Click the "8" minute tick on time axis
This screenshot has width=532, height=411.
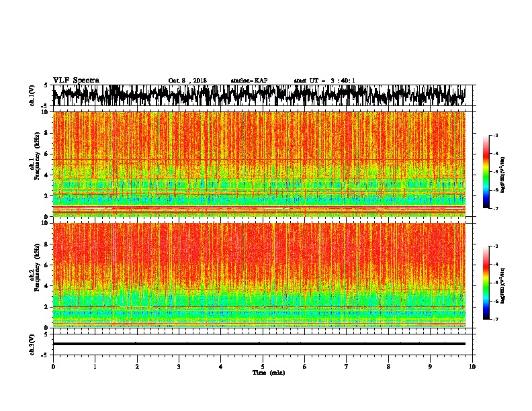pyautogui.click(x=388, y=367)
